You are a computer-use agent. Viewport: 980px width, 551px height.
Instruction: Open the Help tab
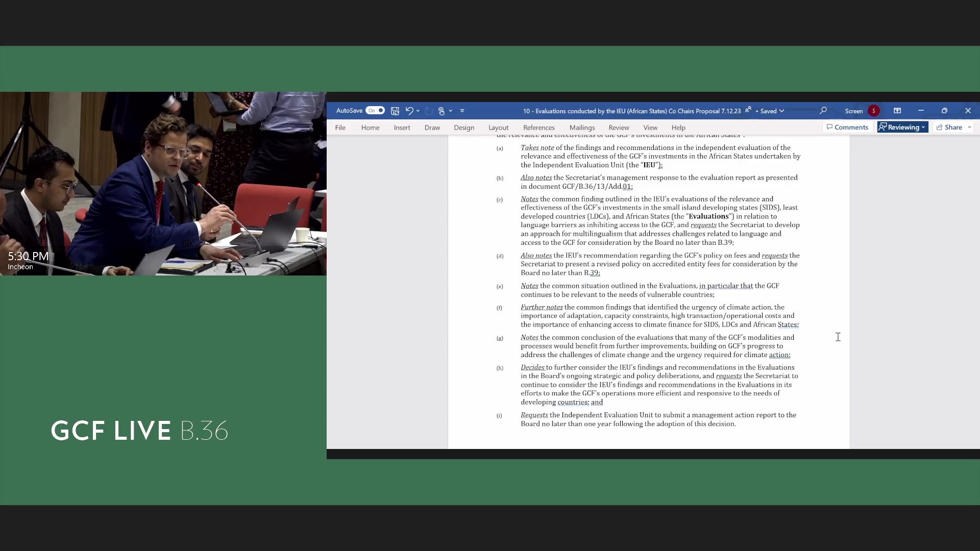pyautogui.click(x=678, y=128)
